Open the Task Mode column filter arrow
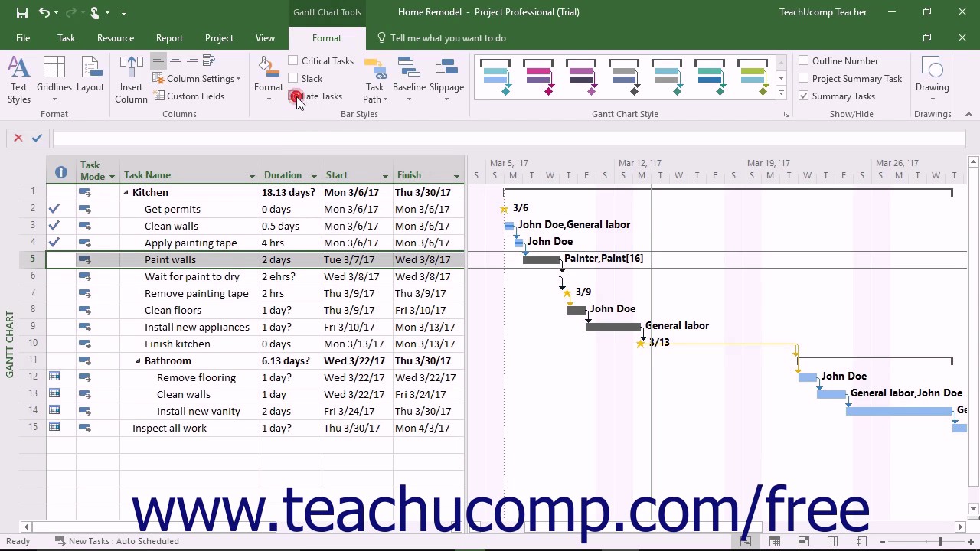980x551 pixels. (112, 177)
